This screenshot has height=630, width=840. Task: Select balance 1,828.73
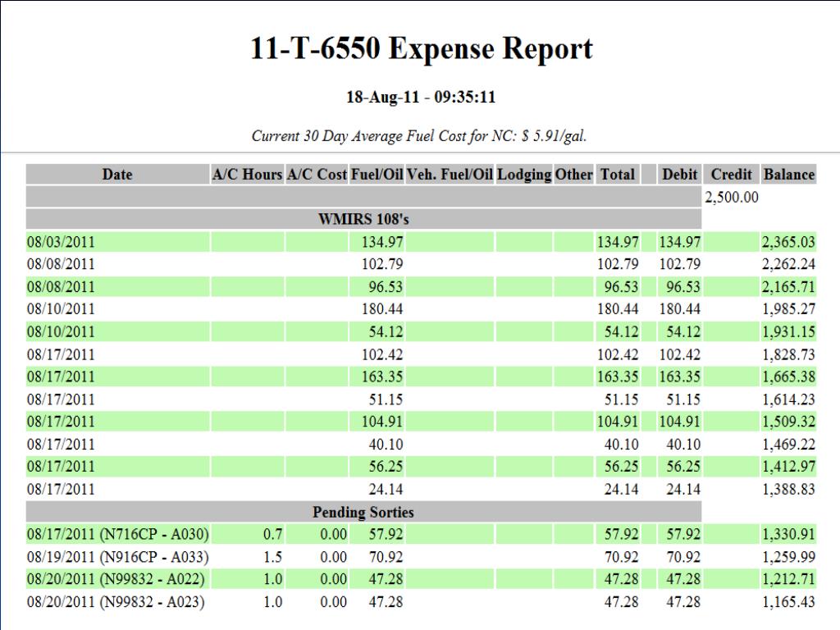788,354
